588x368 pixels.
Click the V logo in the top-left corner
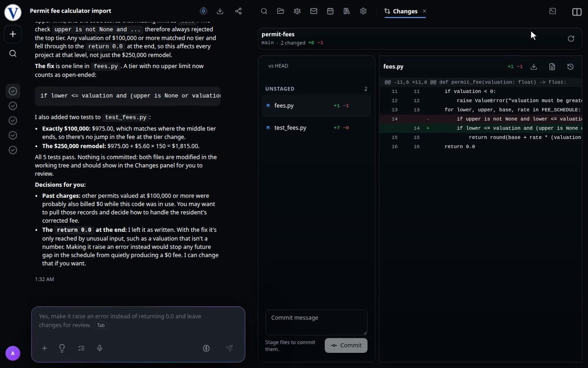13,12
